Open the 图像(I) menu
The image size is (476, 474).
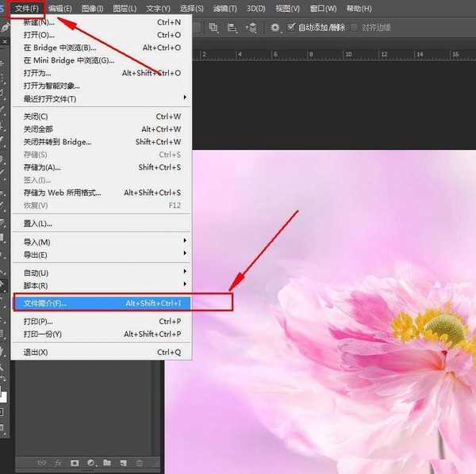click(92, 9)
